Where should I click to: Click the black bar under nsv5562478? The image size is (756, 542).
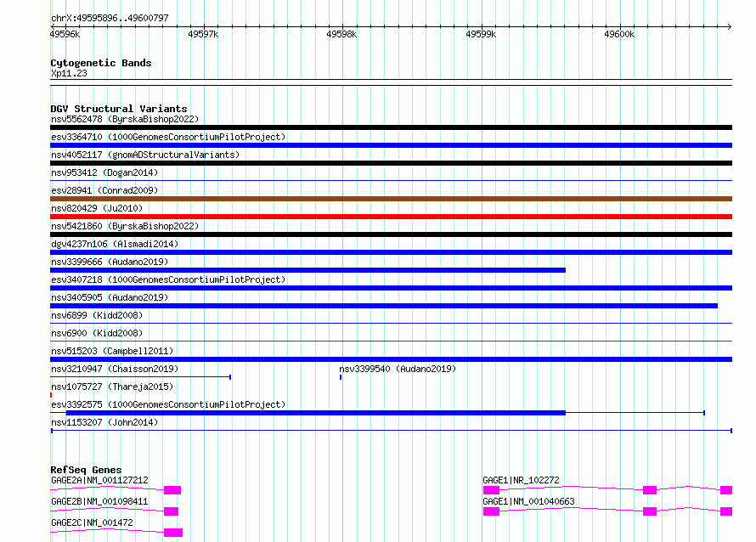(391, 127)
